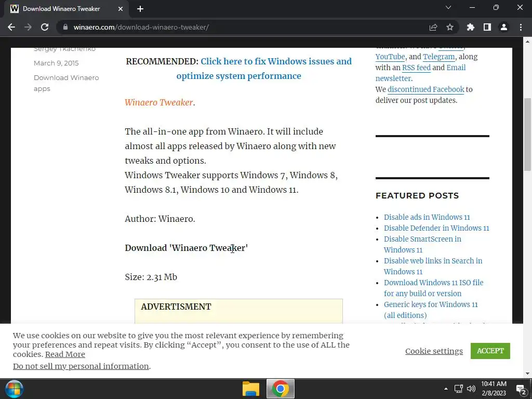This screenshot has width=532, height=399.
Task: Open volume control in tray
Action: 471,389
